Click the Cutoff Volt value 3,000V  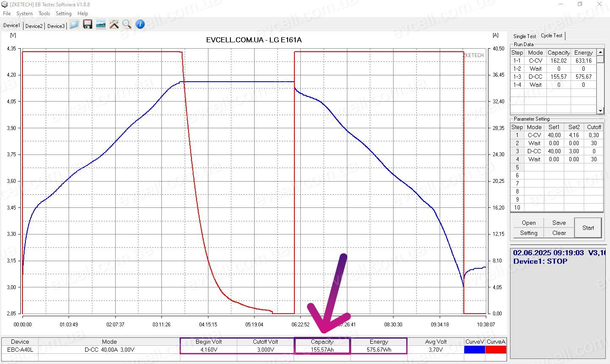[x=266, y=350]
